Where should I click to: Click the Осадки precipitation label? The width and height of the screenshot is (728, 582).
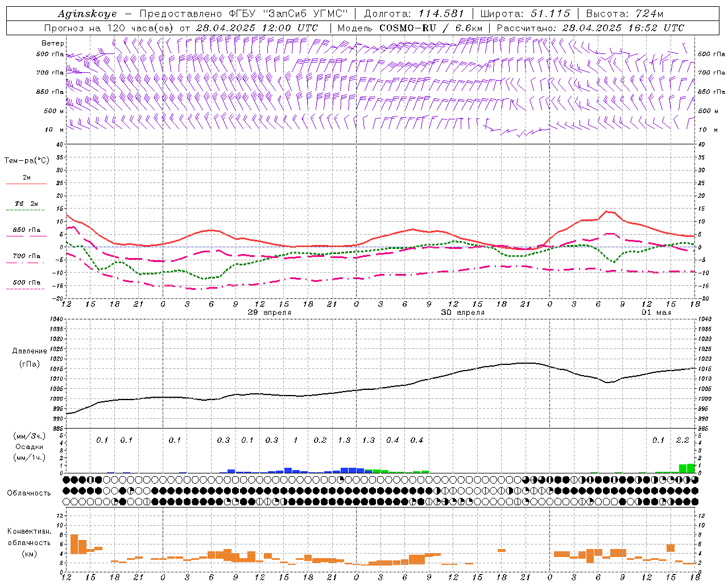[x=30, y=447]
